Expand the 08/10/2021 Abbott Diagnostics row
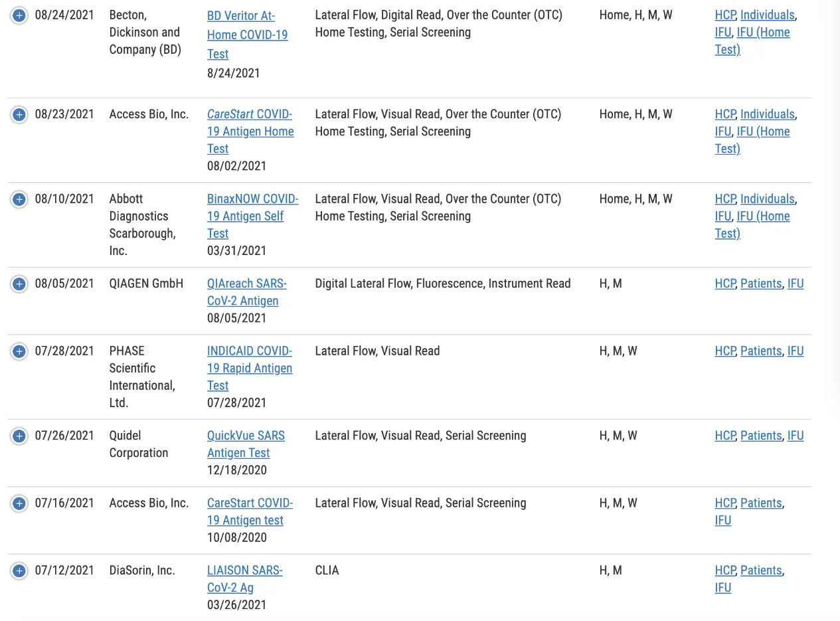 click(x=19, y=199)
